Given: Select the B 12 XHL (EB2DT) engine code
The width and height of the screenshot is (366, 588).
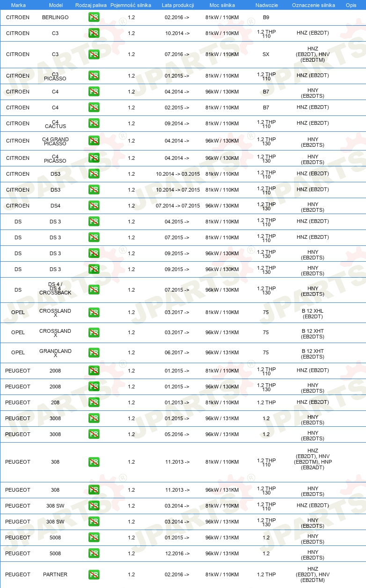Looking at the screenshot, I should coord(313,313).
